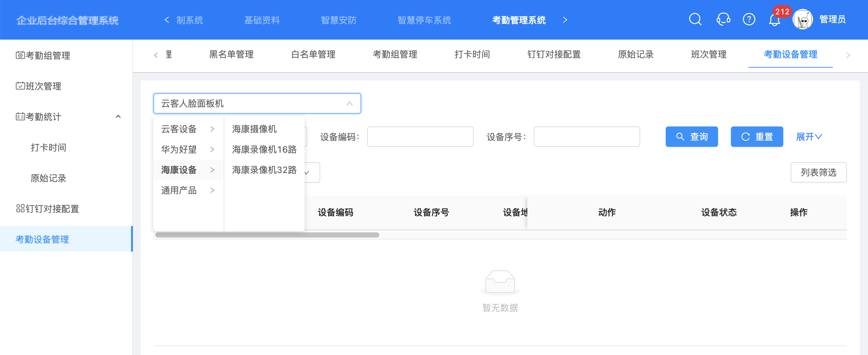868x355 pixels.
Task: Click the help question mark icon
Action: click(749, 19)
